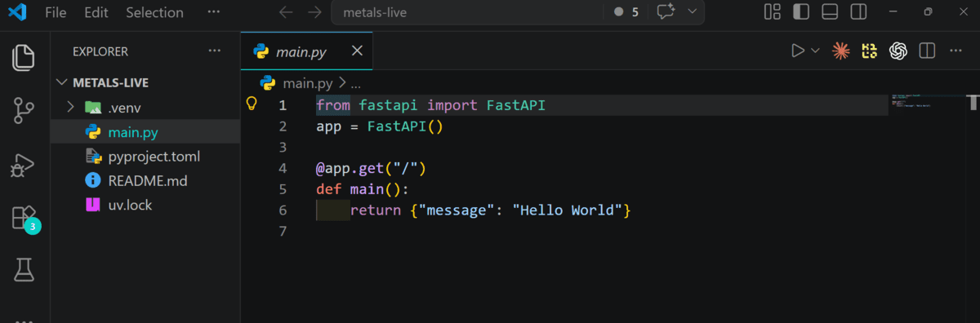This screenshot has width=980, height=323.
Task: Select main.py in the Explorer tree
Action: (145, 132)
